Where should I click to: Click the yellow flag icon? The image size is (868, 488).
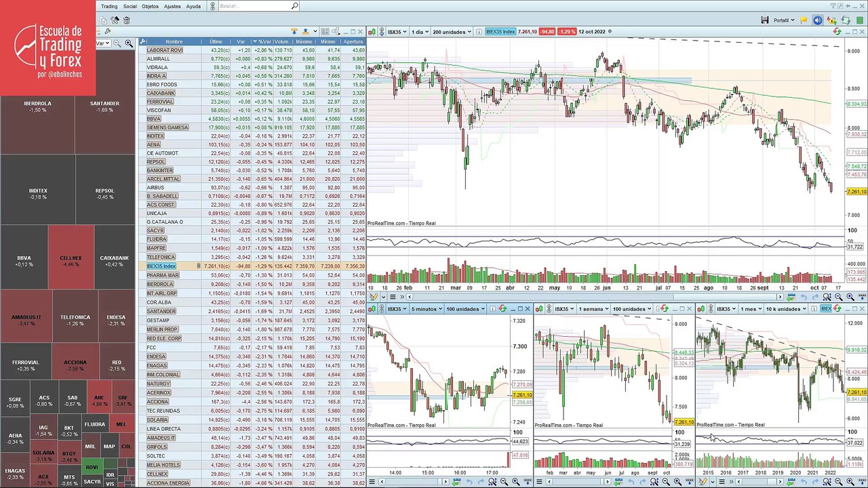click(804, 20)
